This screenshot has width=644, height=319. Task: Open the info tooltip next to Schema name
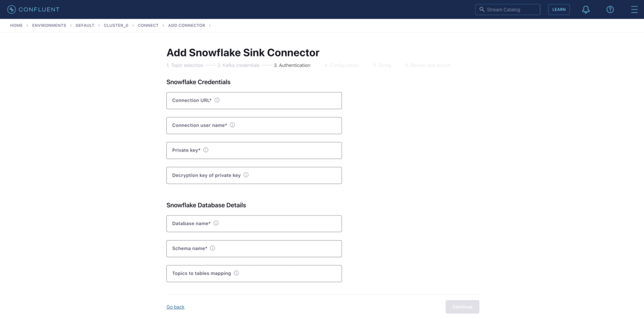pyautogui.click(x=213, y=248)
